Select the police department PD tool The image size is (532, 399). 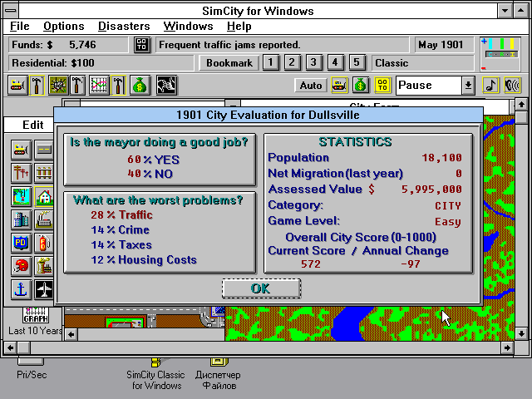(21, 243)
